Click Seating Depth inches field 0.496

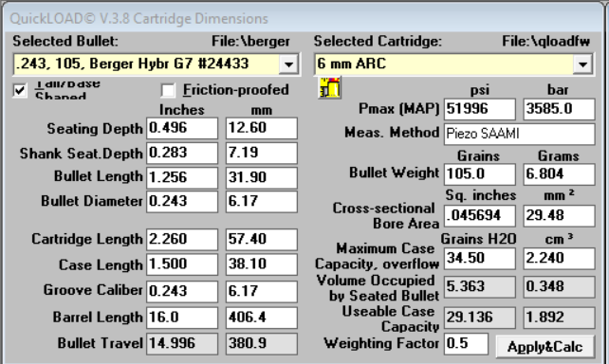point(182,128)
